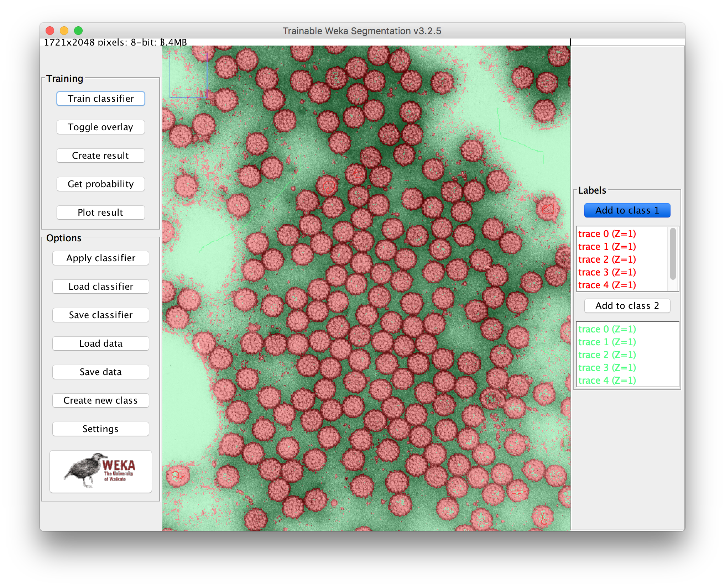
Task: Create the segmentation result
Action: (x=100, y=156)
